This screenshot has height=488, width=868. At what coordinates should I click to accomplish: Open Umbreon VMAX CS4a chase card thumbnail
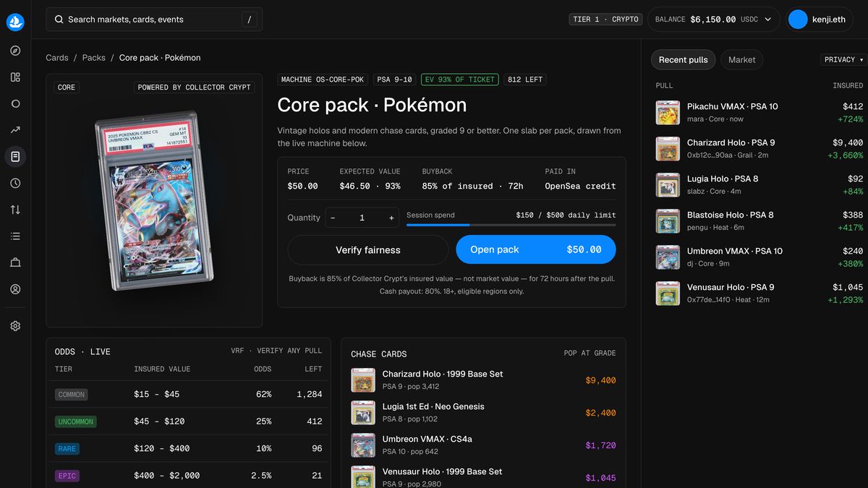click(362, 445)
